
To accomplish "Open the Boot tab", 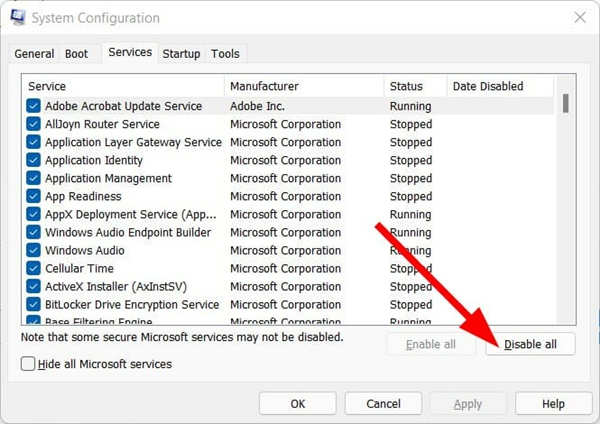I will (77, 54).
